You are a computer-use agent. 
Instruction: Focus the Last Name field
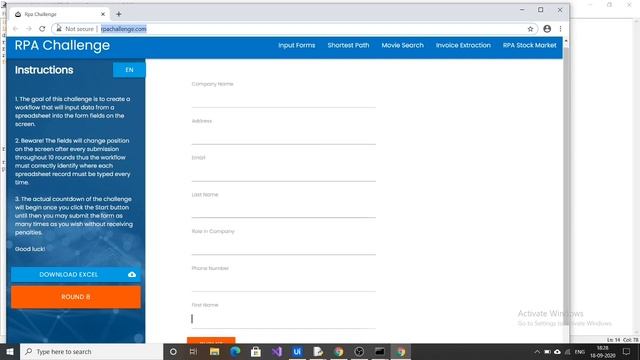click(283, 210)
